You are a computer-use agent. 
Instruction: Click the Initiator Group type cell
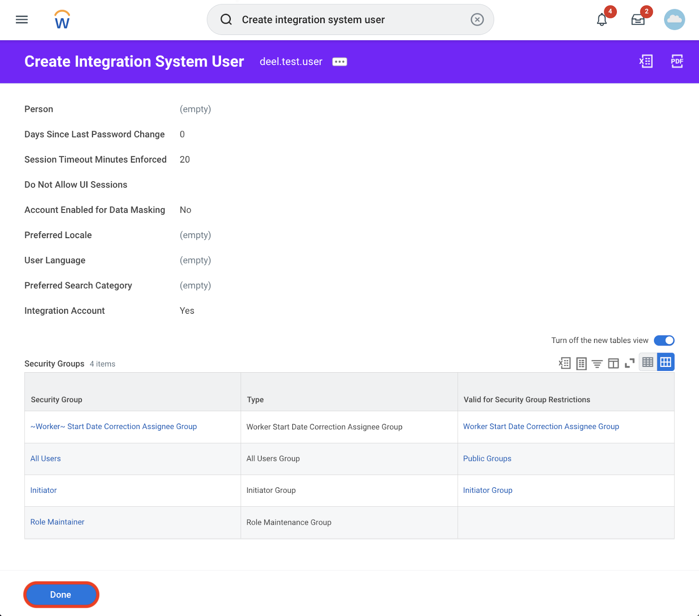[x=349, y=491]
